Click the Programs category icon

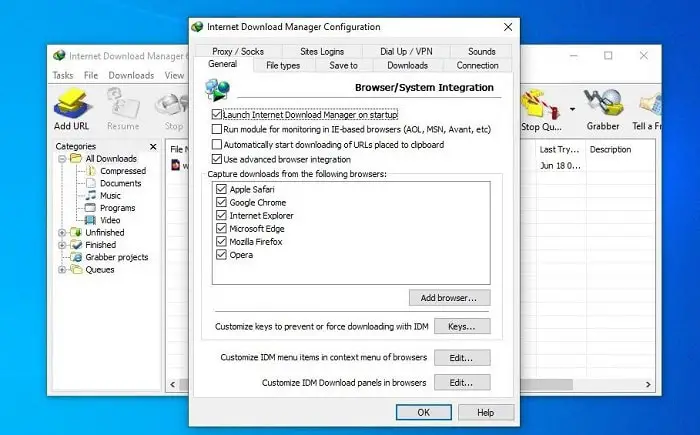click(91, 208)
